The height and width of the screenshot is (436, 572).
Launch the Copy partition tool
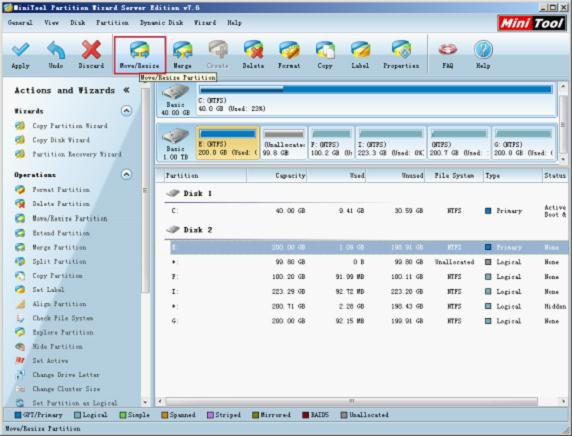(x=325, y=55)
